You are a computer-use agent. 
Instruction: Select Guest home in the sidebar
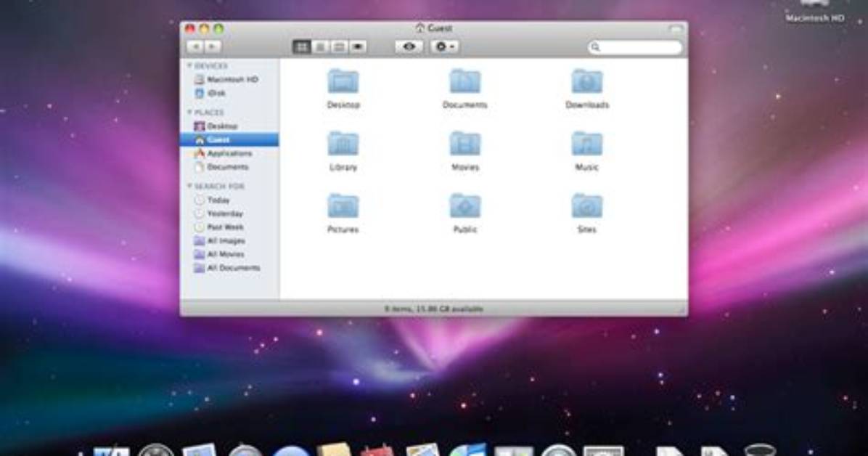pos(229,139)
